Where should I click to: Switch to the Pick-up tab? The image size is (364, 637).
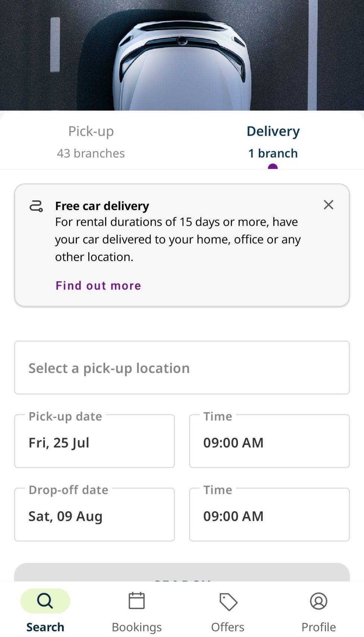click(x=91, y=131)
